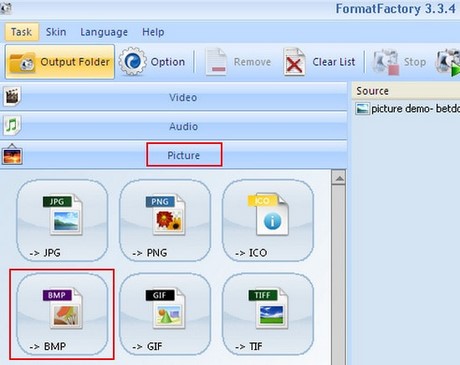
Task: Select the picture demo file in Source list
Action: coord(407,109)
